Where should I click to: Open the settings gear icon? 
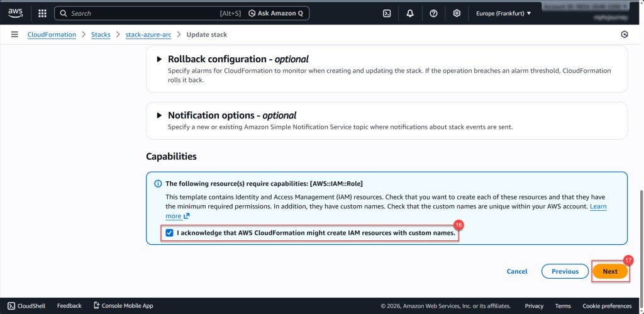pos(457,13)
